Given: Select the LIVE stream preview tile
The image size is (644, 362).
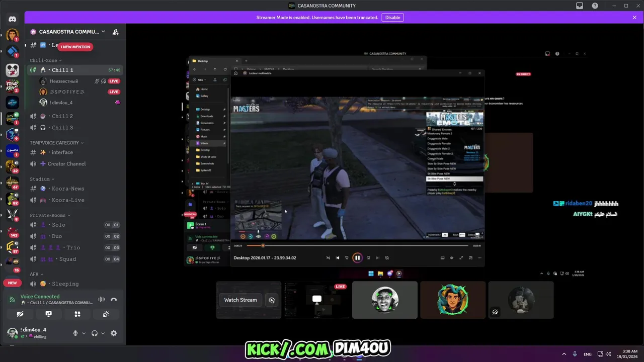Looking at the screenshot, I should 317,300.
